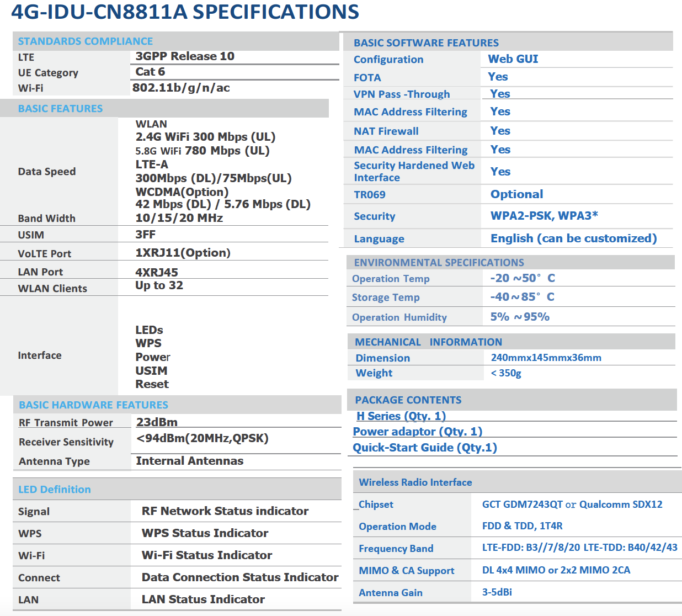
Task: Select the NAT Firewall label
Action: click(x=386, y=131)
